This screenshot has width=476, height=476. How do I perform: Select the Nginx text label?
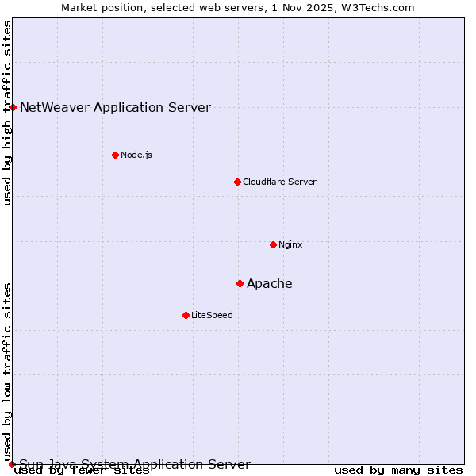tap(290, 244)
